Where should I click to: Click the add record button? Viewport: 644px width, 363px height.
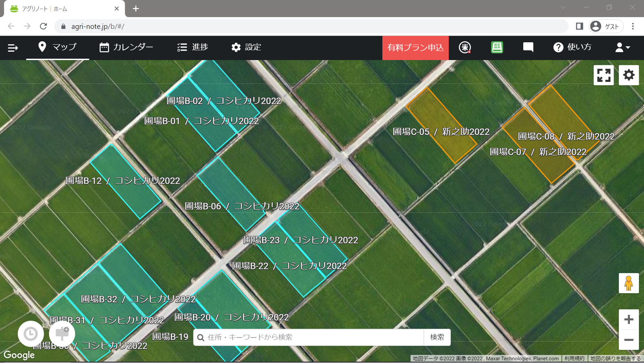pyautogui.click(x=62, y=334)
